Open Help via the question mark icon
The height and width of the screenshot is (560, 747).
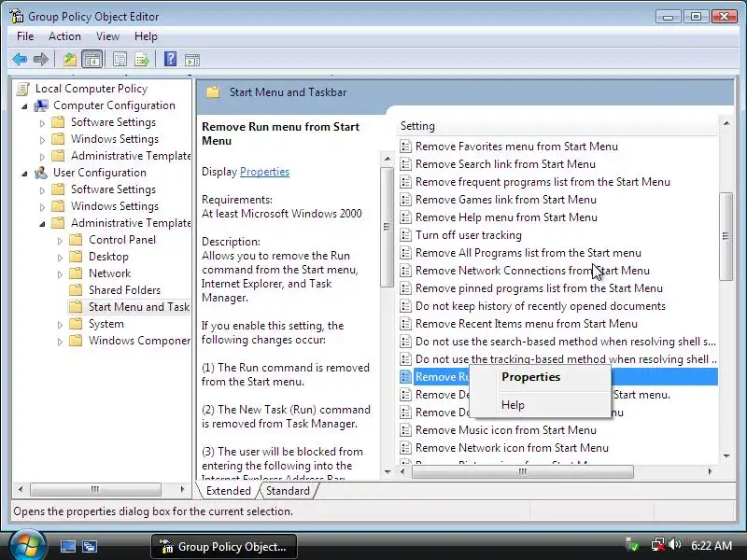[x=170, y=59]
